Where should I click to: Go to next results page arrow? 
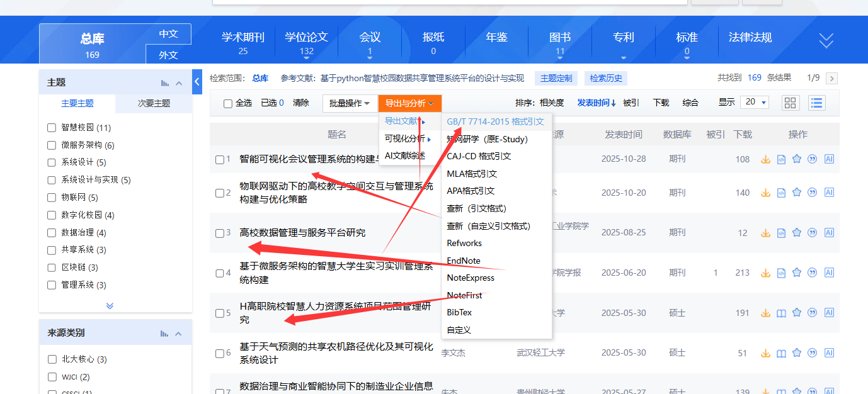pos(831,79)
